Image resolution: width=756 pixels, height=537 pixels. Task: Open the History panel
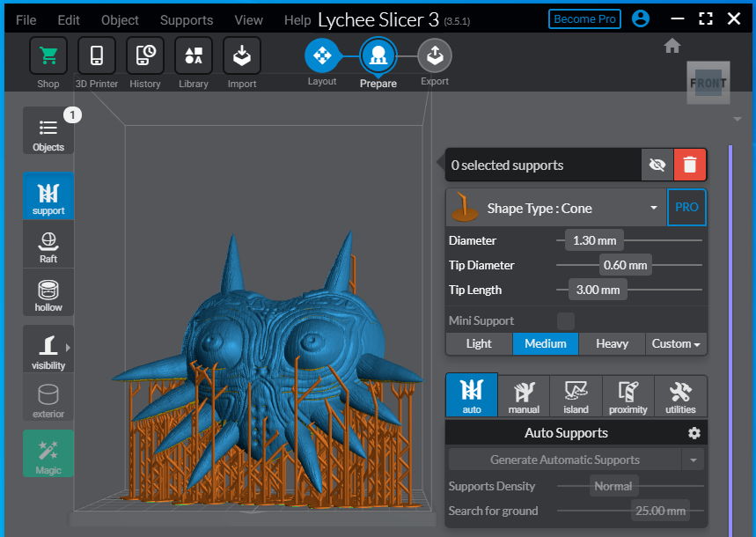click(145, 55)
